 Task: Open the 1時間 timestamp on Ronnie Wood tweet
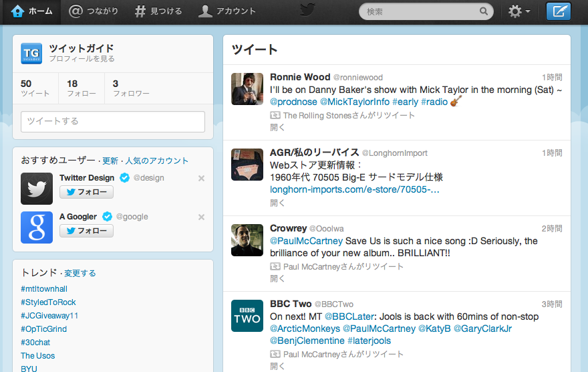(x=552, y=78)
